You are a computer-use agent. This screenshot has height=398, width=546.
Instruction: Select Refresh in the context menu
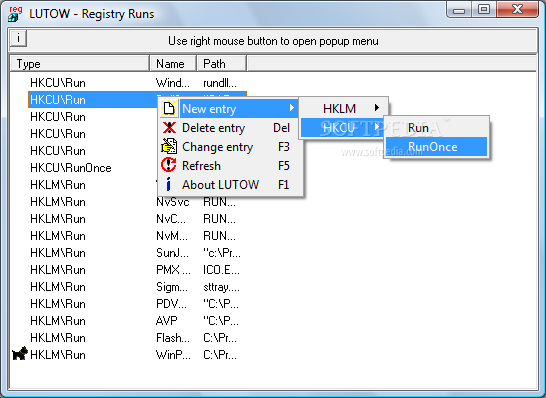231,165
